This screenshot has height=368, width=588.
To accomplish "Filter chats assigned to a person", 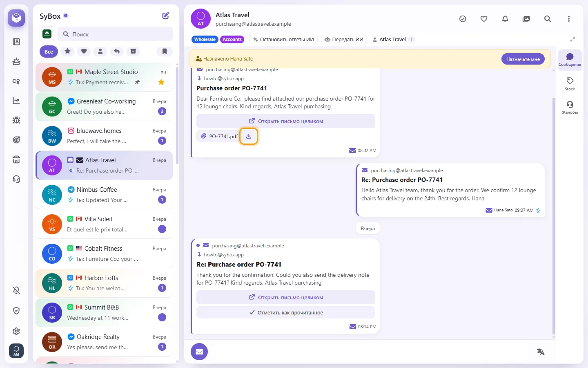I will point(100,51).
